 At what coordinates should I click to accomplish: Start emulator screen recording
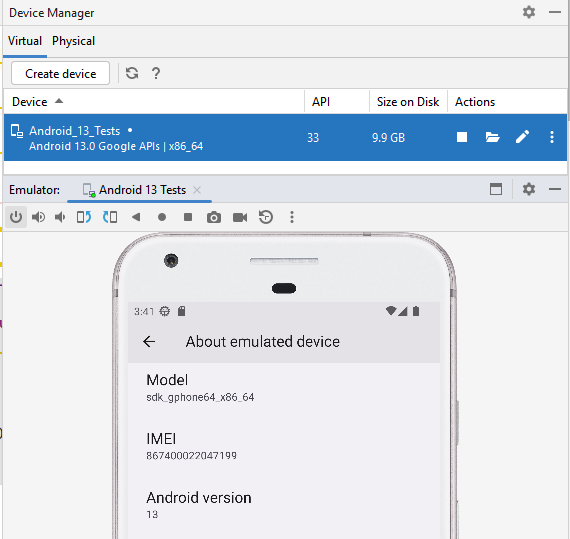(240, 217)
